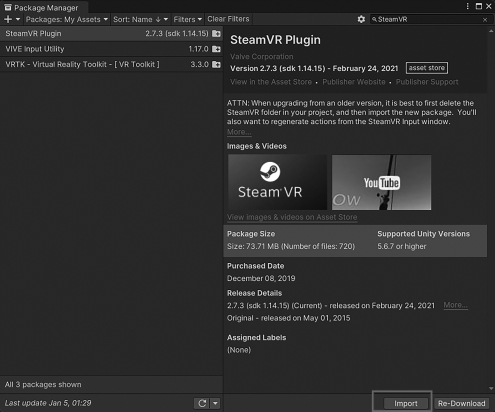Open the add package dropdown arrow
This screenshot has height=412, width=495.
[18, 19]
